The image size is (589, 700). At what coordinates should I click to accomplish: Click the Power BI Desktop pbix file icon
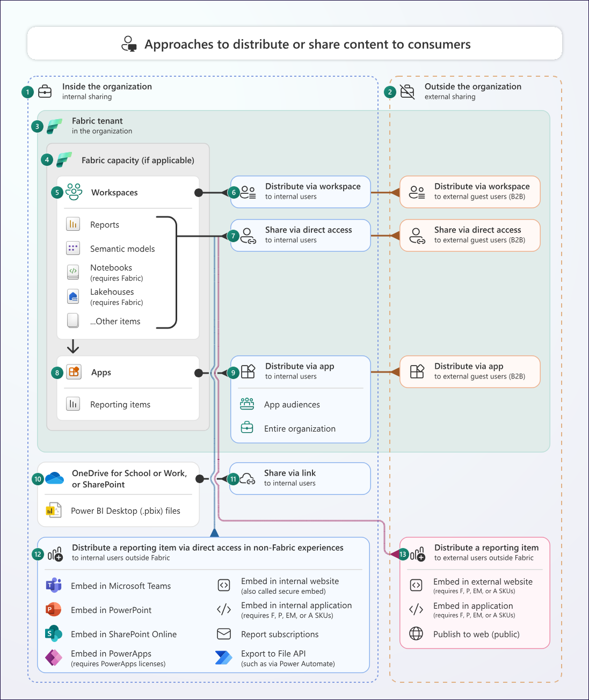tap(53, 510)
